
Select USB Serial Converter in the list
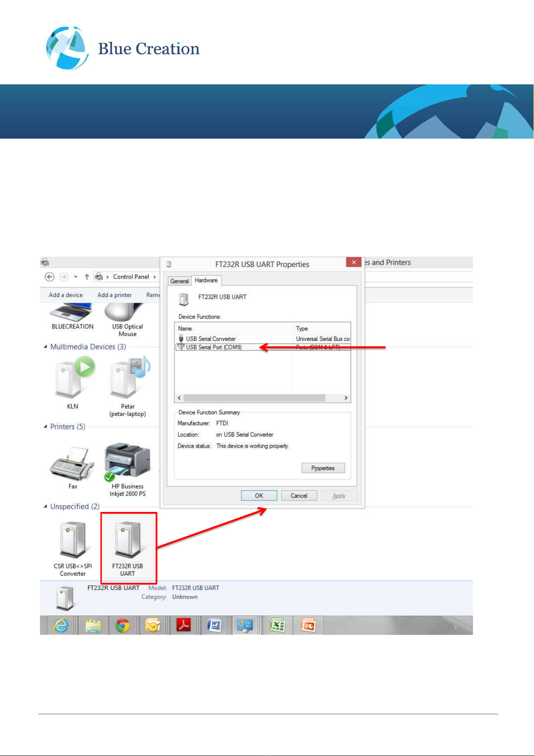263,339
